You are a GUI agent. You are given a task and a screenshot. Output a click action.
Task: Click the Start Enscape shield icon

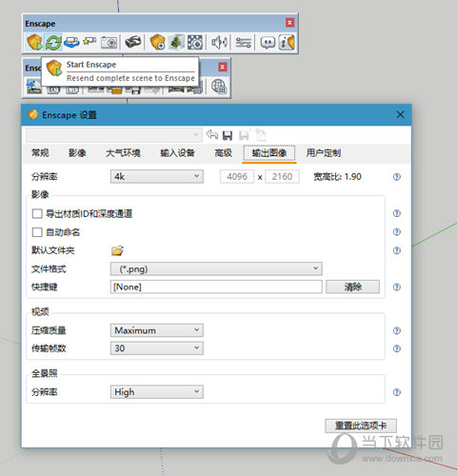click(x=34, y=42)
